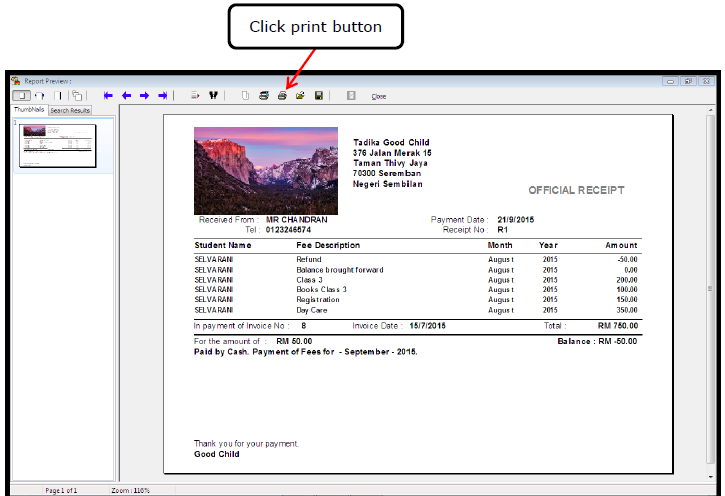Click the single page view icon

pyautogui.click(x=59, y=96)
